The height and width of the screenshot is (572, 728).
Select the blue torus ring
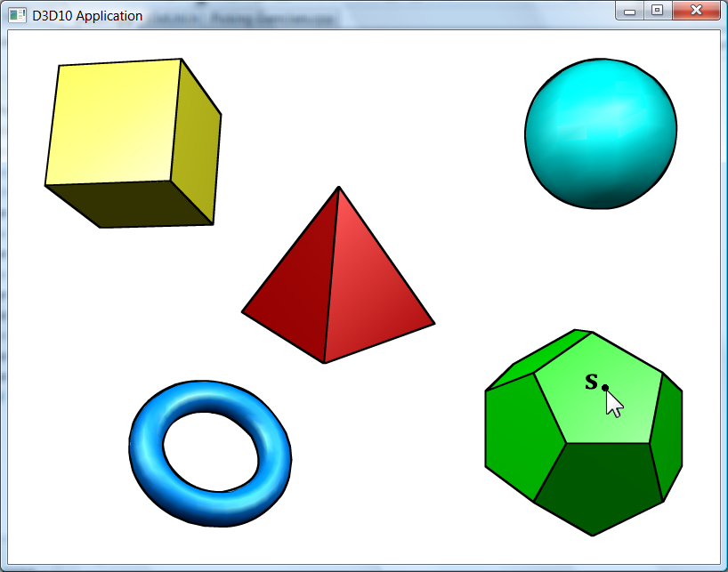pos(147,436)
